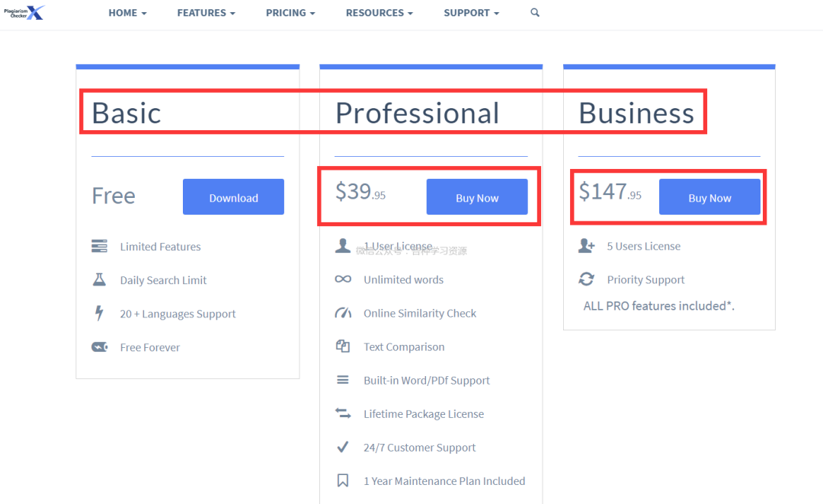Click 20 + Languages Support text
Image resolution: width=823 pixels, height=504 pixels.
[178, 314]
